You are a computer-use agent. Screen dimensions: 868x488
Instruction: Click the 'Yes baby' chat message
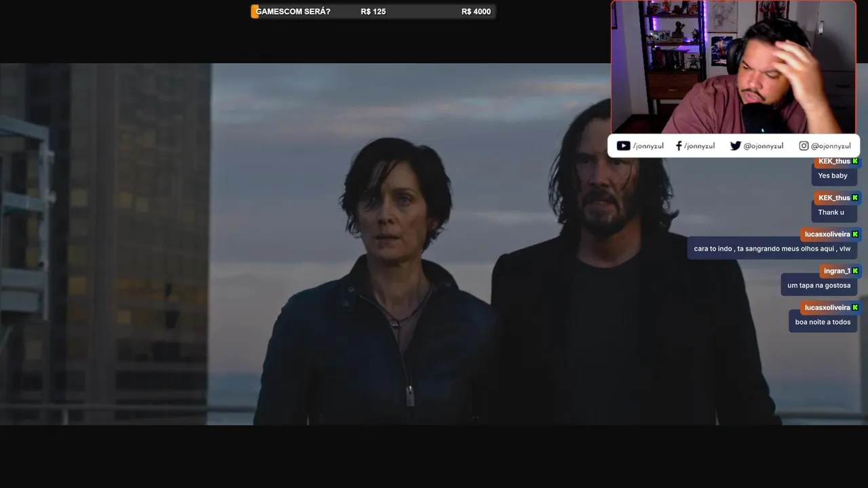[x=833, y=176]
